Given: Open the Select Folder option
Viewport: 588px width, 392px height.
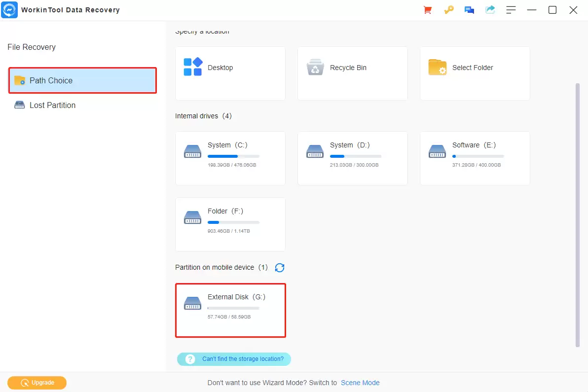Looking at the screenshot, I should (x=475, y=73).
